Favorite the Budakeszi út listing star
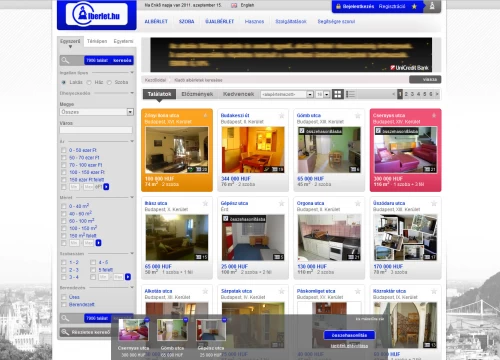Screen dimensions: 500x360 282,116
